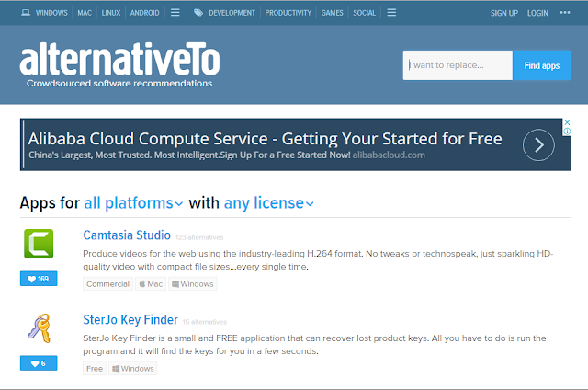The width and height of the screenshot is (588, 390).
Task: Open more categories hamburger menu after Social
Action: tap(391, 12)
